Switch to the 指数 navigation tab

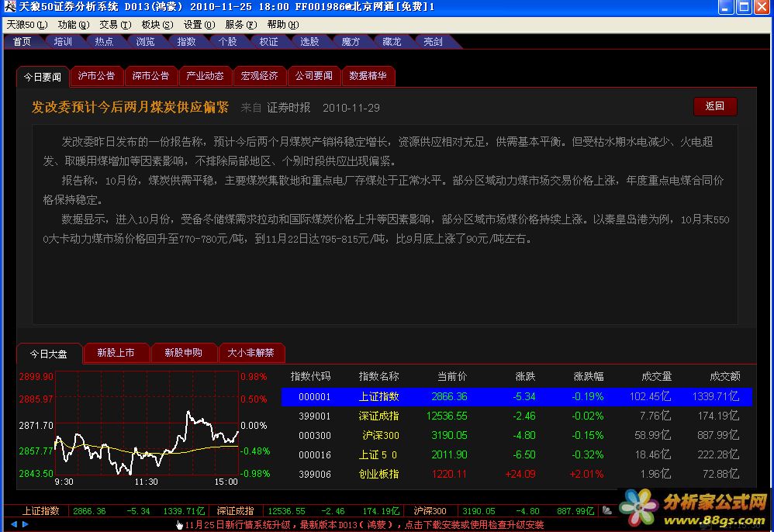point(186,42)
